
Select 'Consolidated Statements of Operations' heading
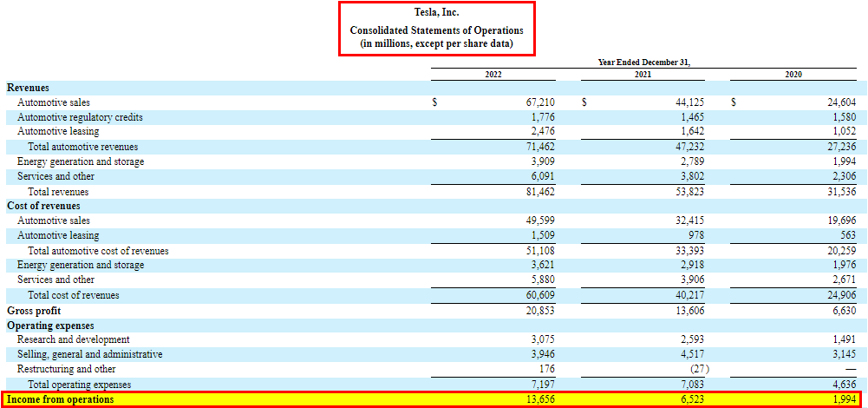coord(437,30)
